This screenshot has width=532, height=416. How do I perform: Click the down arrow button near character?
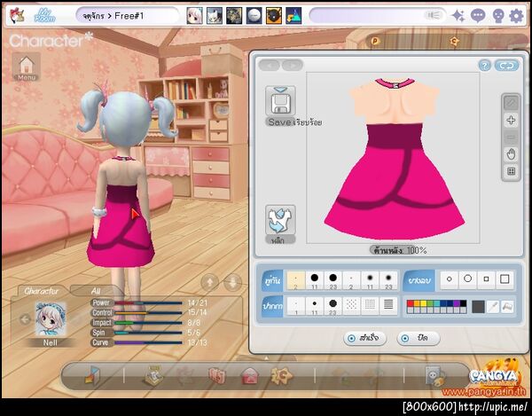[232, 282]
